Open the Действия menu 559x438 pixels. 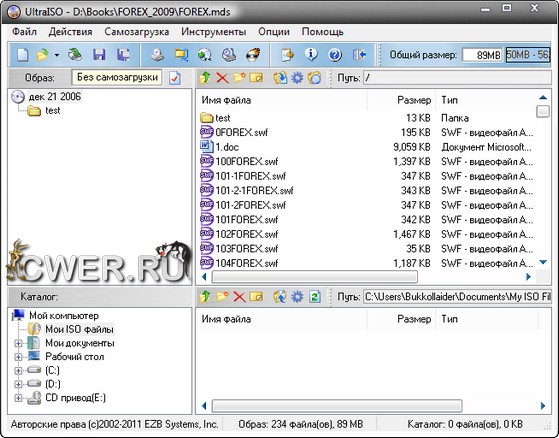point(70,32)
